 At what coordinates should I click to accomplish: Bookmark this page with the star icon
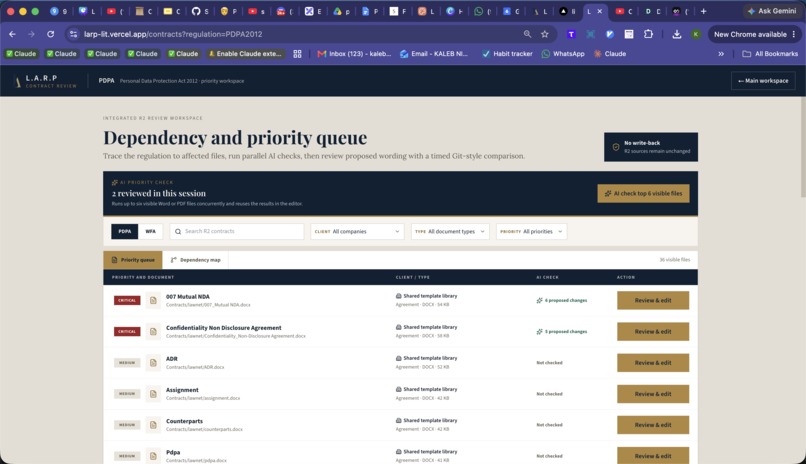pos(544,34)
